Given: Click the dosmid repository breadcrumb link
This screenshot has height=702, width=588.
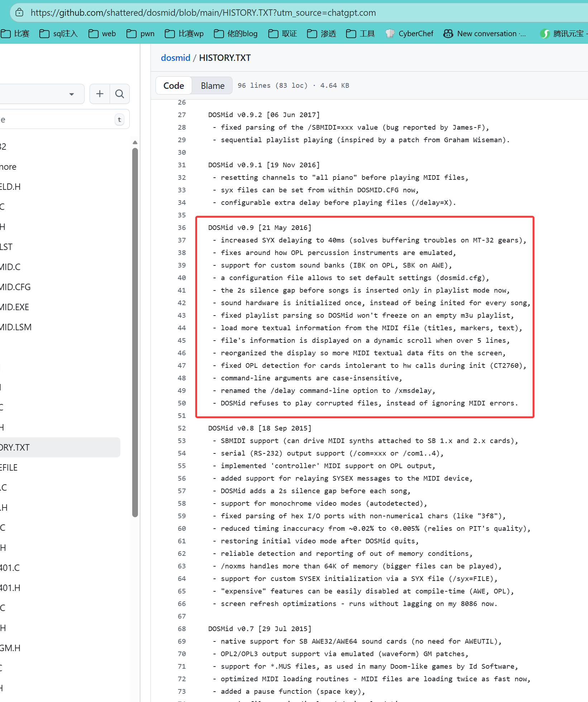Looking at the screenshot, I should (x=176, y=58).
